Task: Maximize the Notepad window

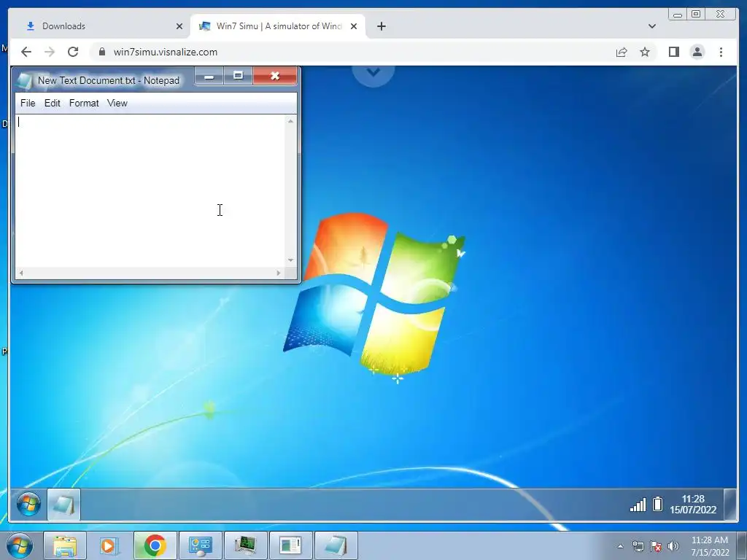Action: pos(239,76)
